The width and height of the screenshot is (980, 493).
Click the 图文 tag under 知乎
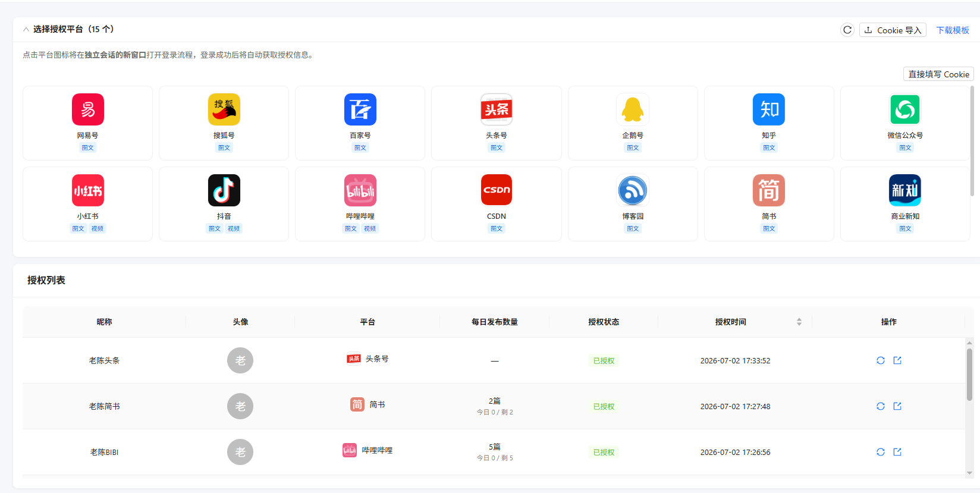coord(769,147)
